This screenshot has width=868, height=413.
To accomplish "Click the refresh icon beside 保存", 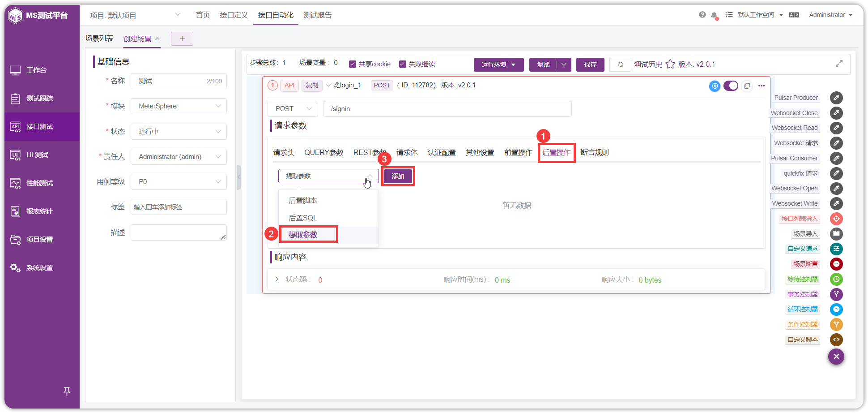I will click(621, 65).
